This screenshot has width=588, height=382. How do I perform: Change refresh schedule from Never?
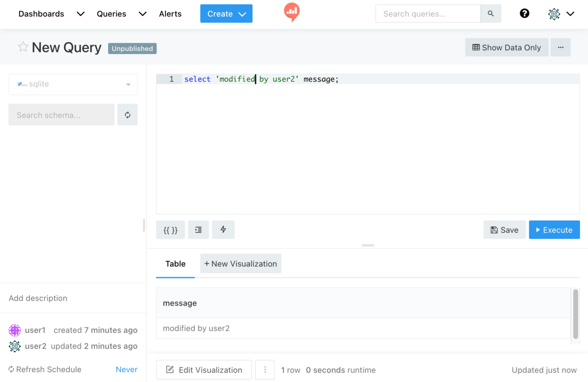tap(126, 369)
